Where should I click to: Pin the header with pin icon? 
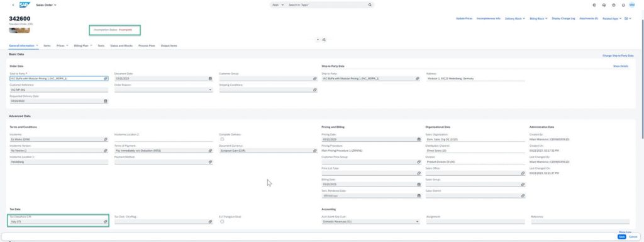click(x=324, y=40)
